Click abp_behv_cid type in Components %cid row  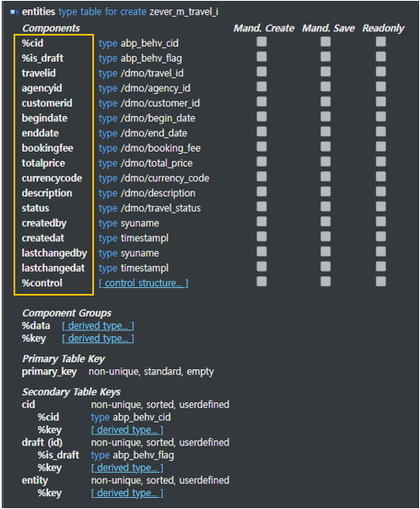coord(150,43)
